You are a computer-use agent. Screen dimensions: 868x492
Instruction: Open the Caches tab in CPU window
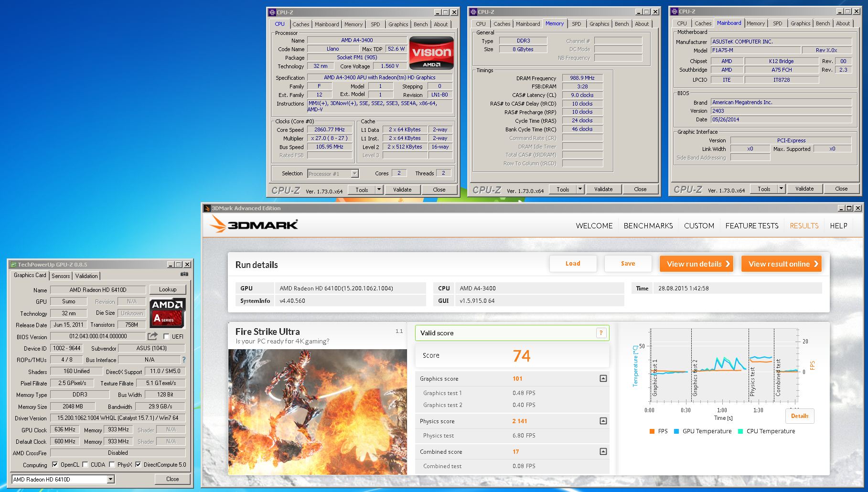301,24
